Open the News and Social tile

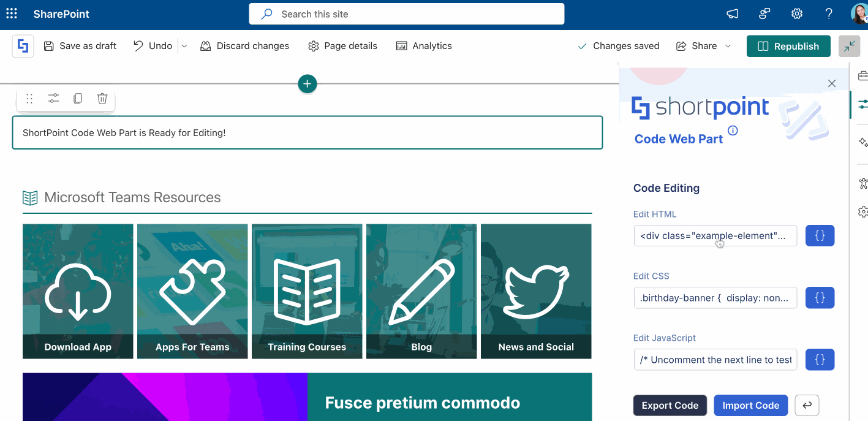(x=536, y=291)
